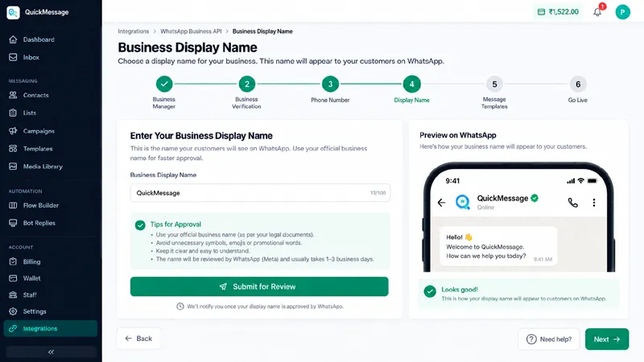This screenshot has width=644, height=362.
Task: Click the Tips for Approval check icon
Action: [140, 225]
